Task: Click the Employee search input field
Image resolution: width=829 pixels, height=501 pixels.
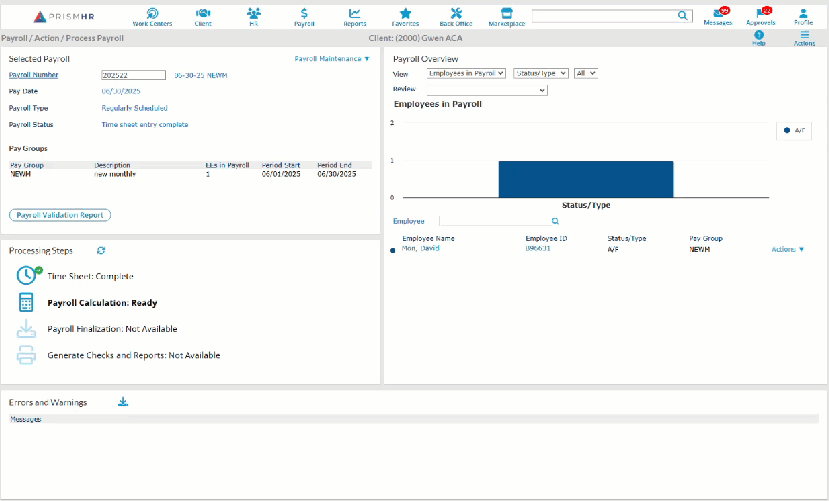Action: tap(494, 221)
